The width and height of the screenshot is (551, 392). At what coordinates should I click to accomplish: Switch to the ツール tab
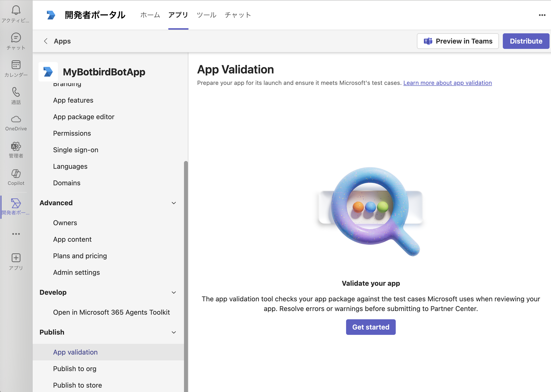[x=206, y=15]
